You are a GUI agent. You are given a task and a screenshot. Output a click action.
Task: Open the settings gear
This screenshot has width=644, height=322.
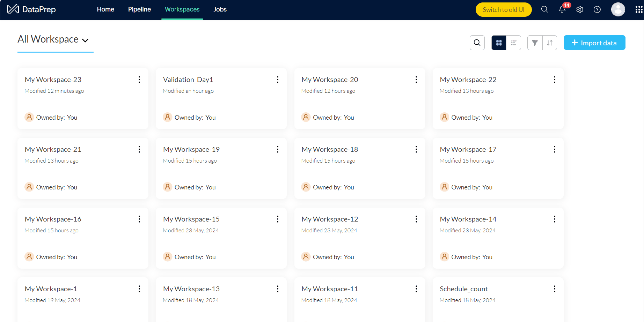(x=580, y=9)
